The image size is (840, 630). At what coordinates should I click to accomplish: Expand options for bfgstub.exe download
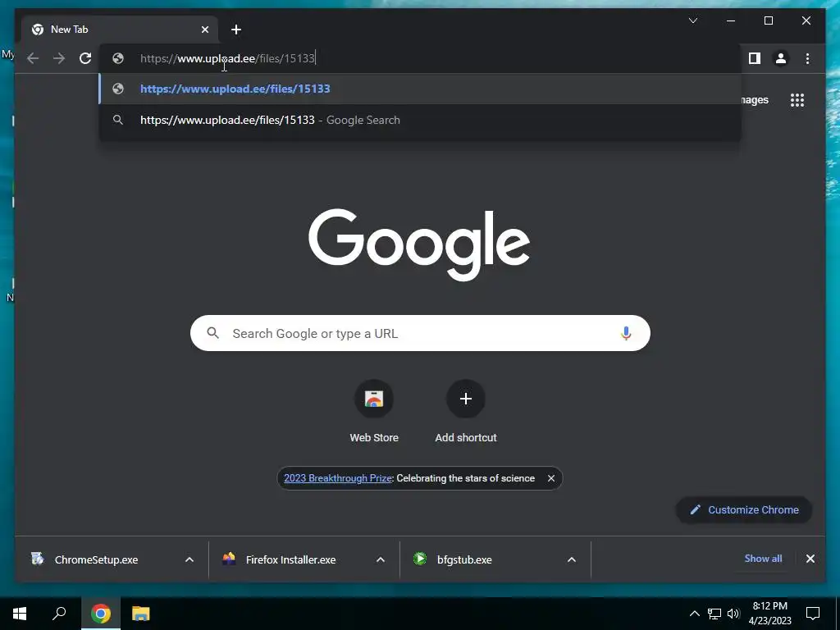[572, 559]
